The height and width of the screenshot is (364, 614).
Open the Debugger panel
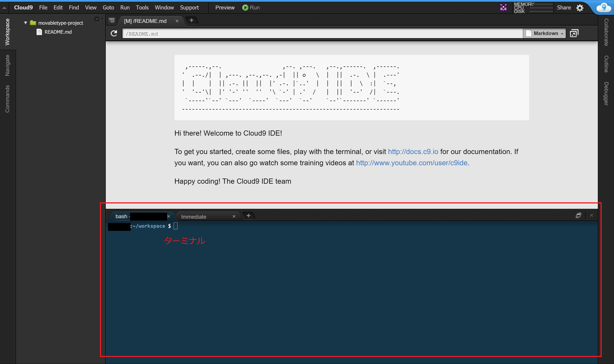606,94
